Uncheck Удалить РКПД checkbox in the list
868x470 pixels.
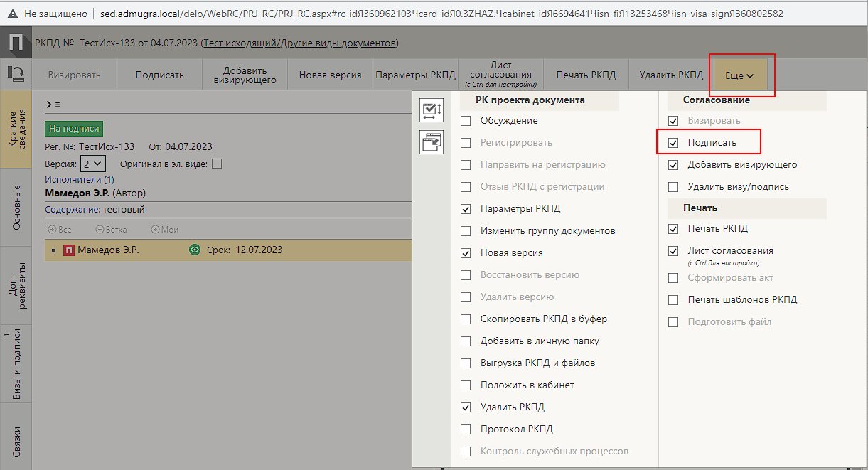(x=466, y=407)
